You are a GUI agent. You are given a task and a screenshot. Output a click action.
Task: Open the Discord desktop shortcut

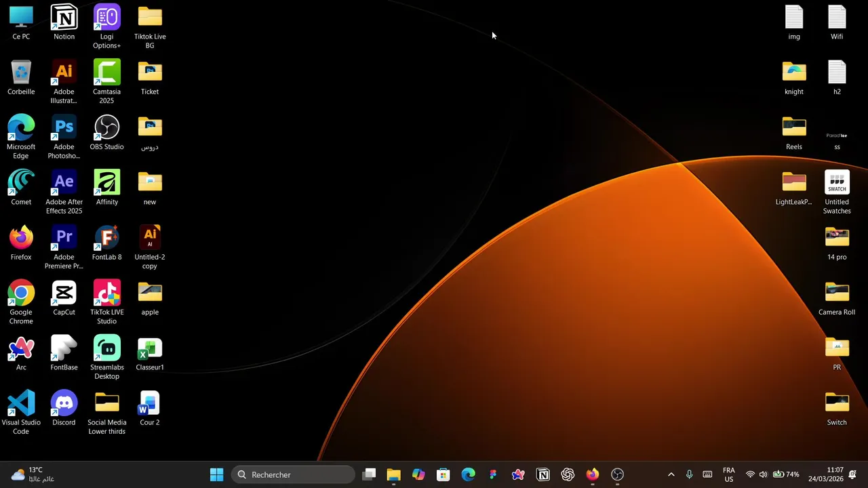tap(64, 407)
